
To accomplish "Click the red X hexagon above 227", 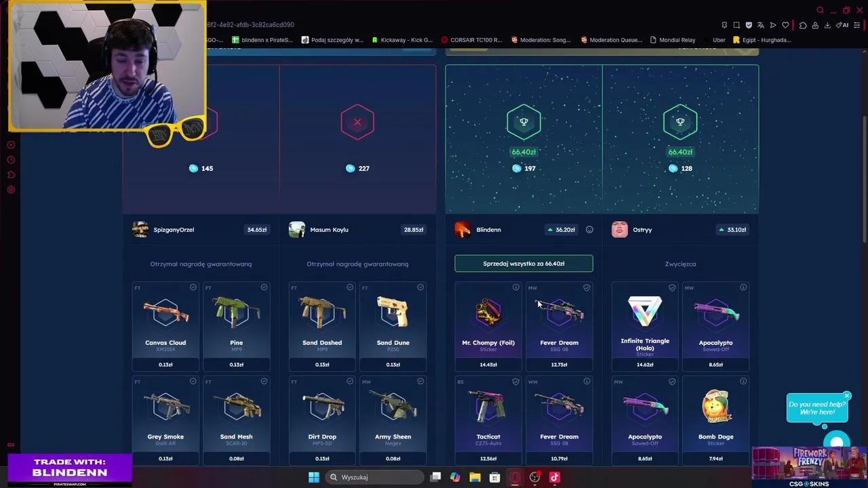I will tap(357, 123).
